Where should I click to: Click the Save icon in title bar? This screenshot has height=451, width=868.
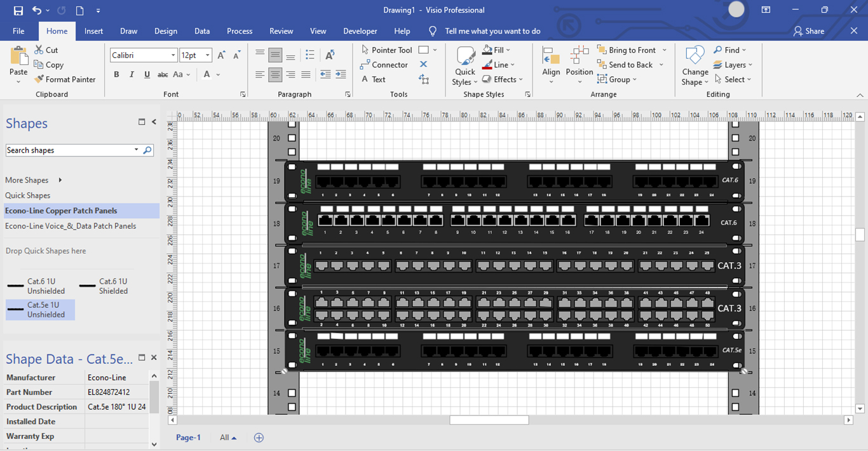[x=18, y=10]
